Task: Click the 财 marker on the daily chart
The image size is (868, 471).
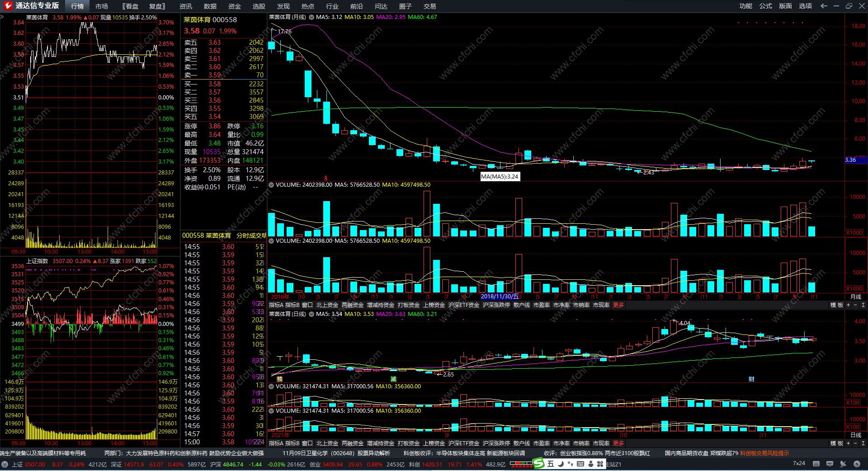Action: click(x=751, y=379)
